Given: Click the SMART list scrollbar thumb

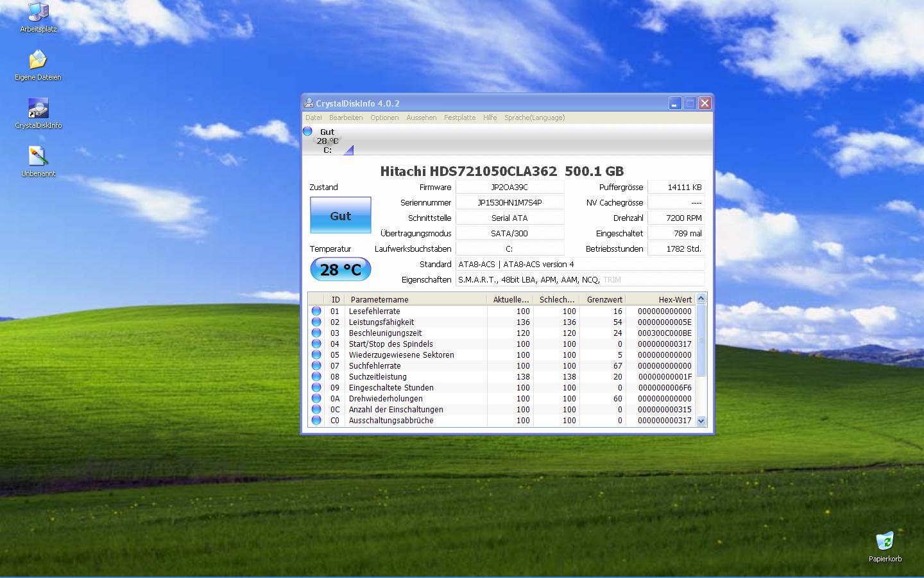Looking at the screenshot, I should 701,340.
